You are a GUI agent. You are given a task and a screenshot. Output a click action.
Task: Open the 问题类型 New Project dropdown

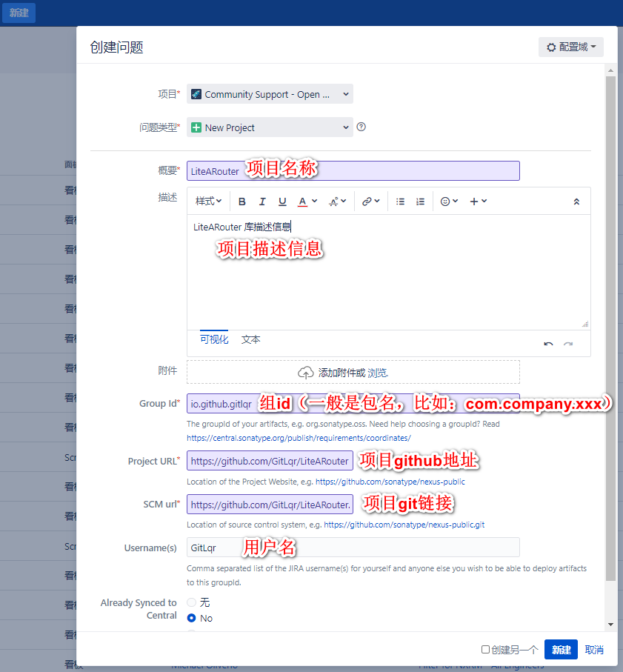click(270, 127)
